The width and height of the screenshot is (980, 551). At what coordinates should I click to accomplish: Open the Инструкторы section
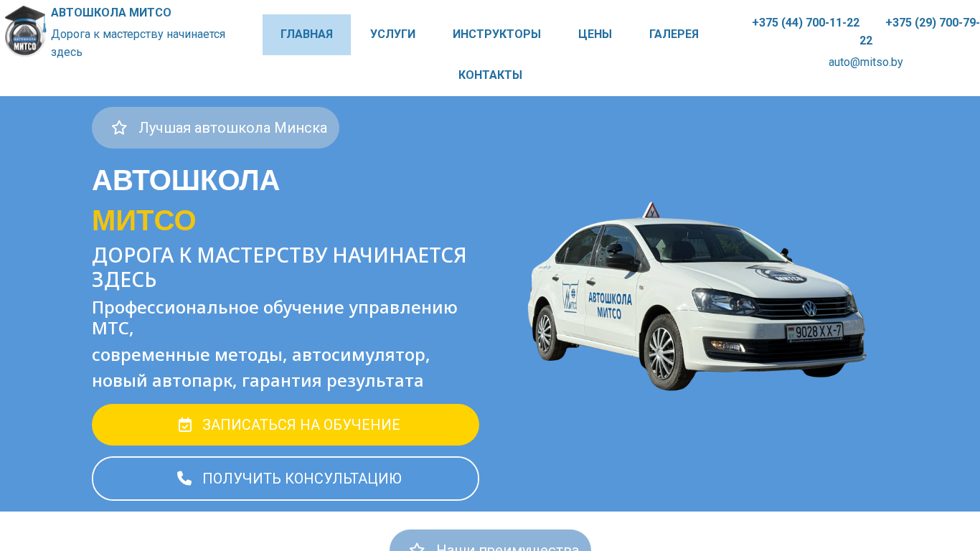click(496, 34)
